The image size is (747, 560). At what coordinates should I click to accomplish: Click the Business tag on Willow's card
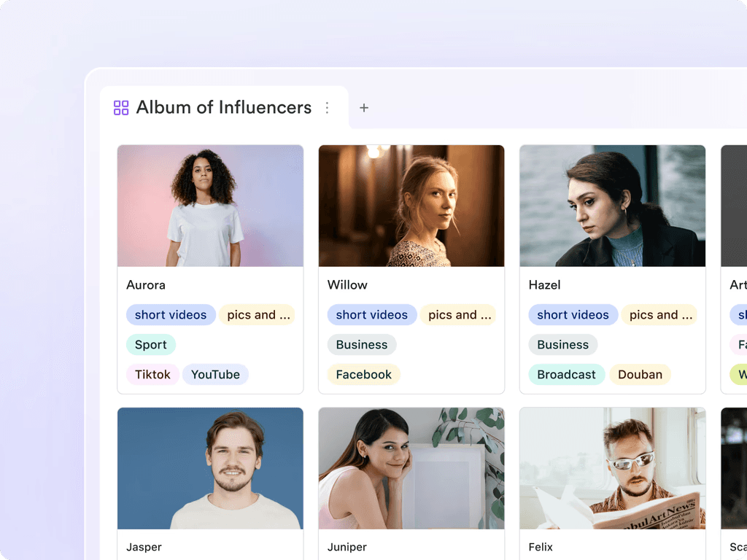pos(362,345)
